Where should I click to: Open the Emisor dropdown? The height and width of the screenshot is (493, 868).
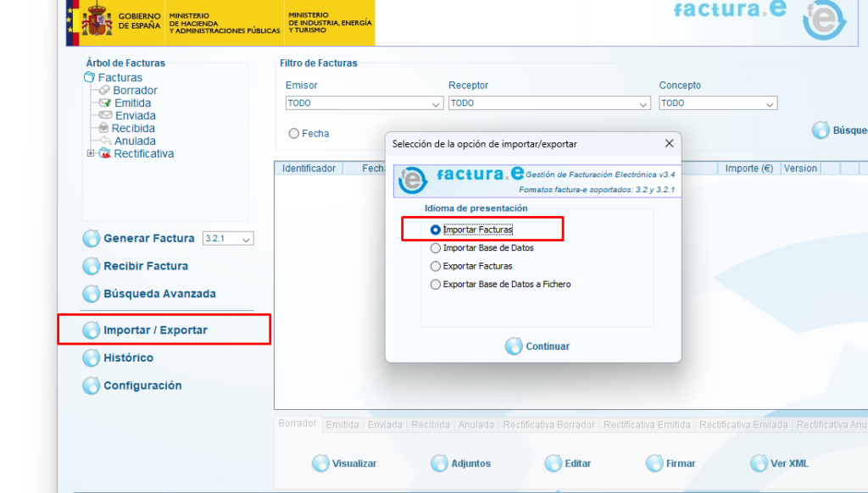[x=364, y=103]
